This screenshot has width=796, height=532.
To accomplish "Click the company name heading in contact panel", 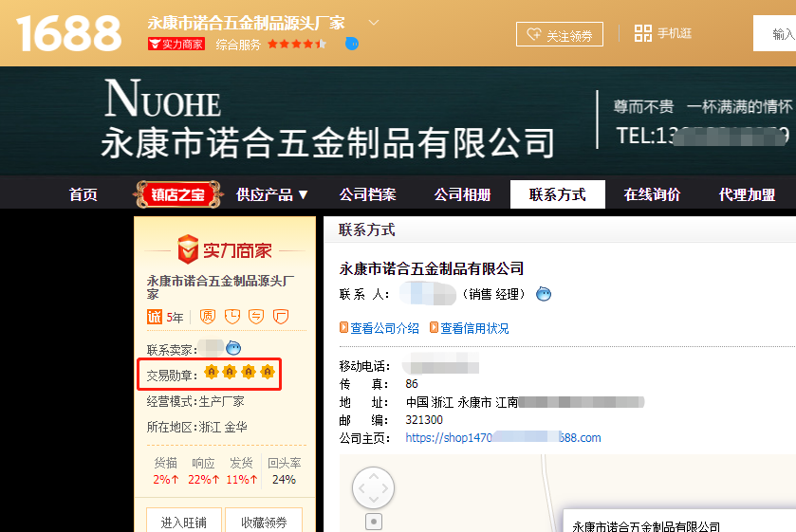I will pyautogui.click(x=432, y=268).
